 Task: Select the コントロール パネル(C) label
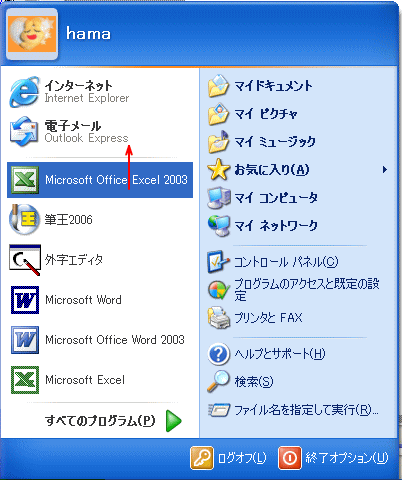(286, 262)
